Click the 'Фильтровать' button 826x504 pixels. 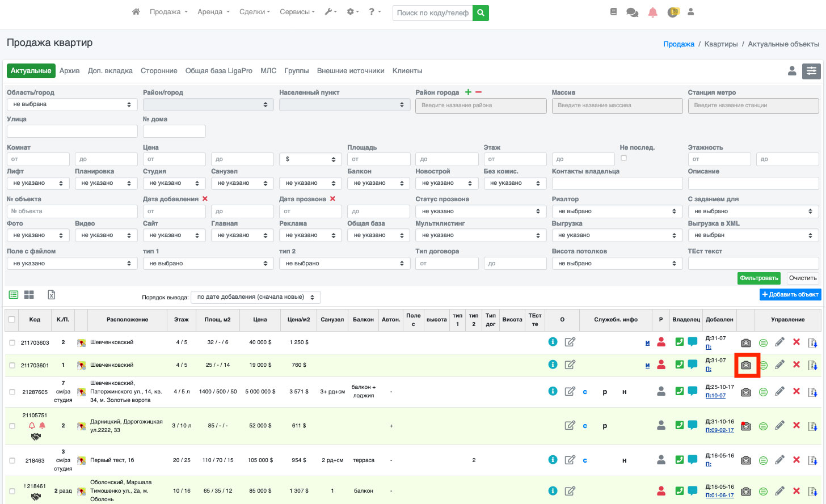(758, 278)
